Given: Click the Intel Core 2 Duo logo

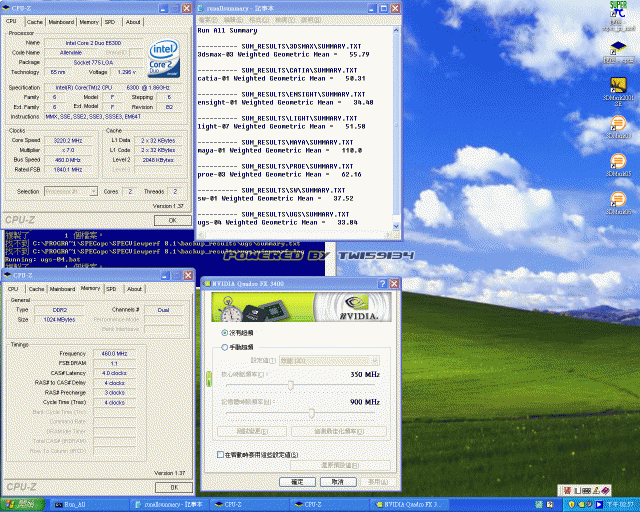Looking at the screenshot, I should pyautogui.click(x=164, y=58).
